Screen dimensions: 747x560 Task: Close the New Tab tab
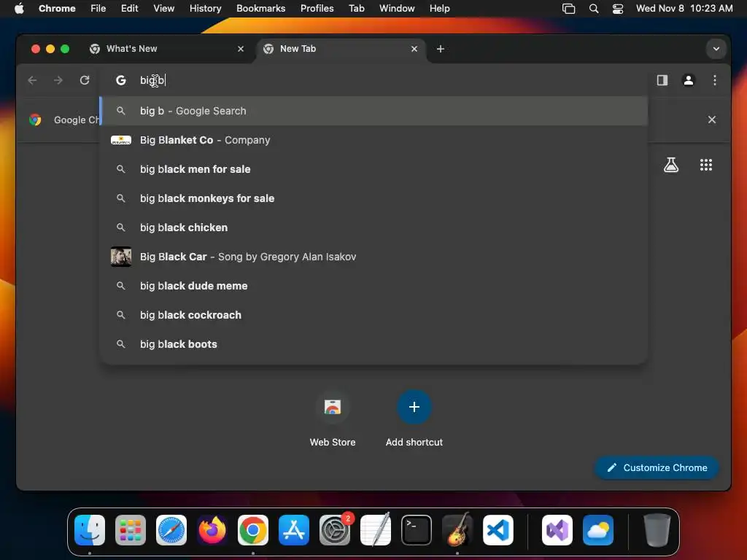pyautogui.click(x=414, y=49)
